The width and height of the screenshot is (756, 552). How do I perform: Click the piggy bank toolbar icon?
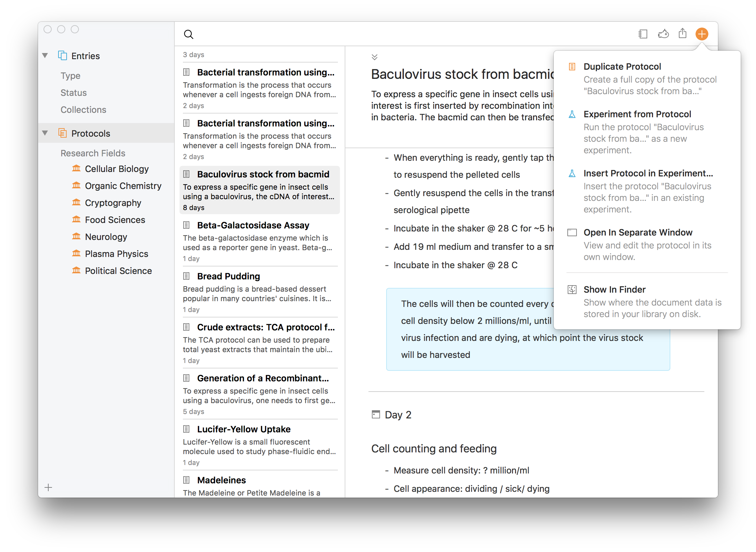(x=663, y=34)
